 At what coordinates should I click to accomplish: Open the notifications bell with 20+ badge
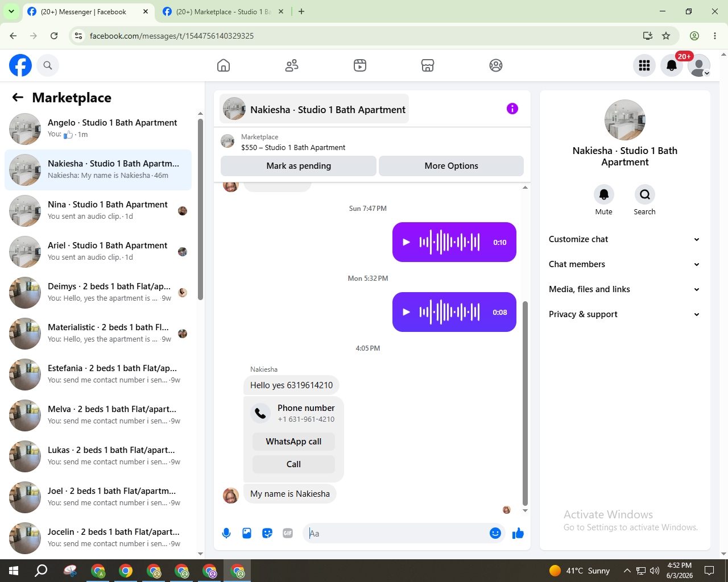672,65
